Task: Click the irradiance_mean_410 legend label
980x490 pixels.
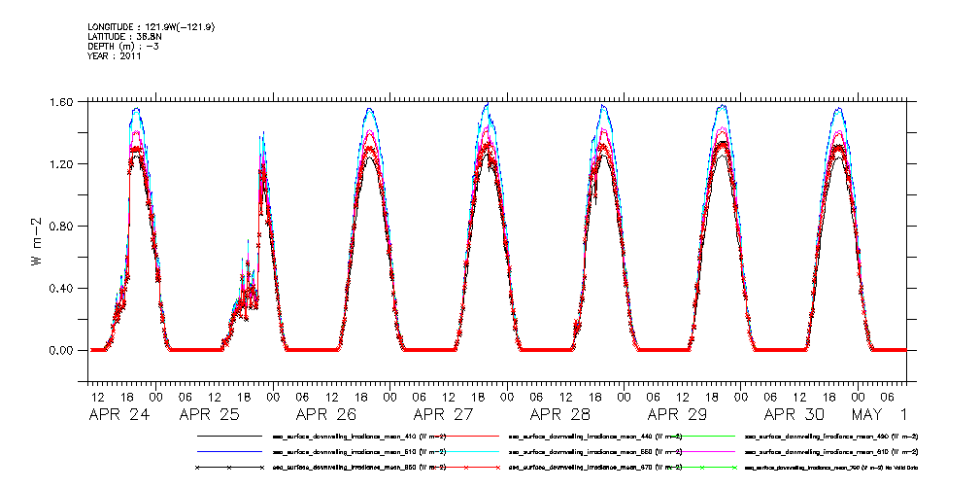Action: coord(359,436)
